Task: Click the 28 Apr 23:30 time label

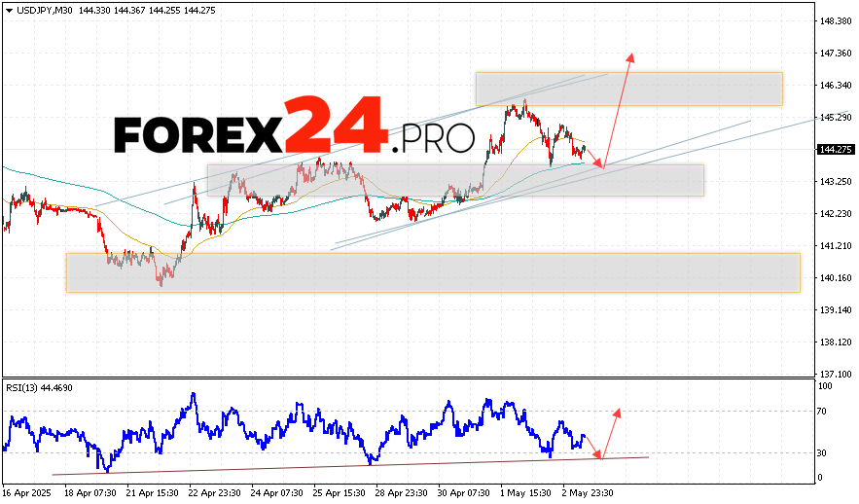Action: point(402,493)
